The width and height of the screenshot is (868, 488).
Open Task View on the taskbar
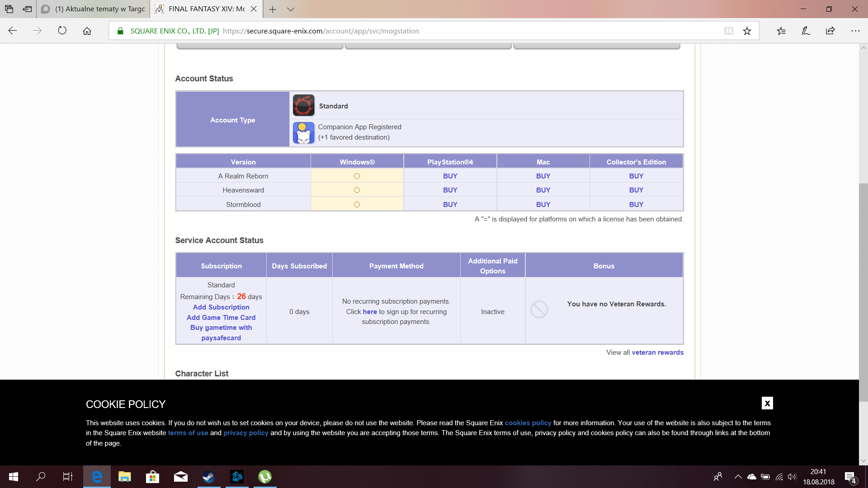(x=68, y=477)
